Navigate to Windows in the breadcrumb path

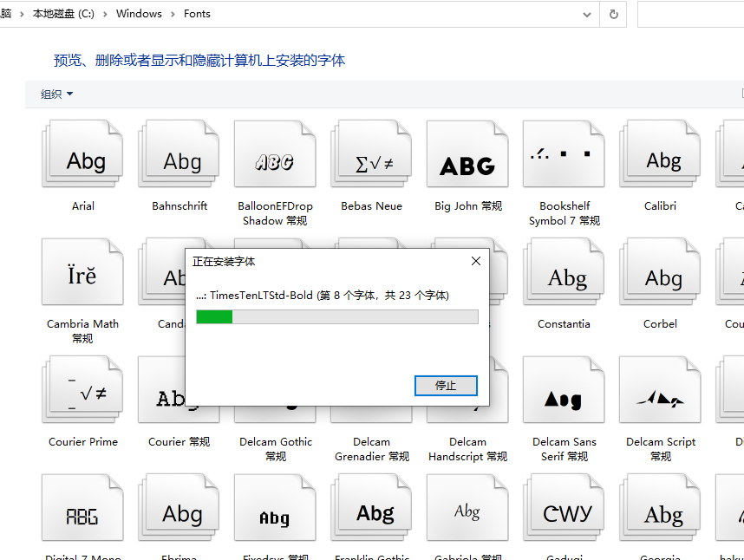(139, 14)
